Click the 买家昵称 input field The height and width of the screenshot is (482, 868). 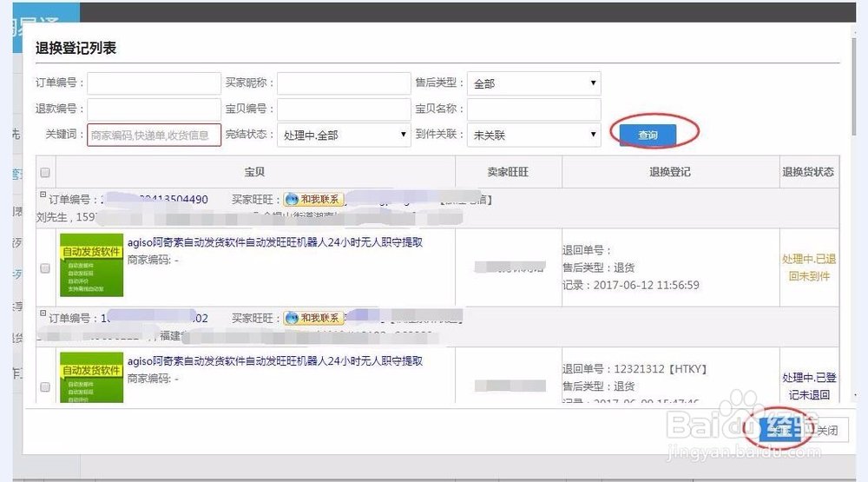344,83
